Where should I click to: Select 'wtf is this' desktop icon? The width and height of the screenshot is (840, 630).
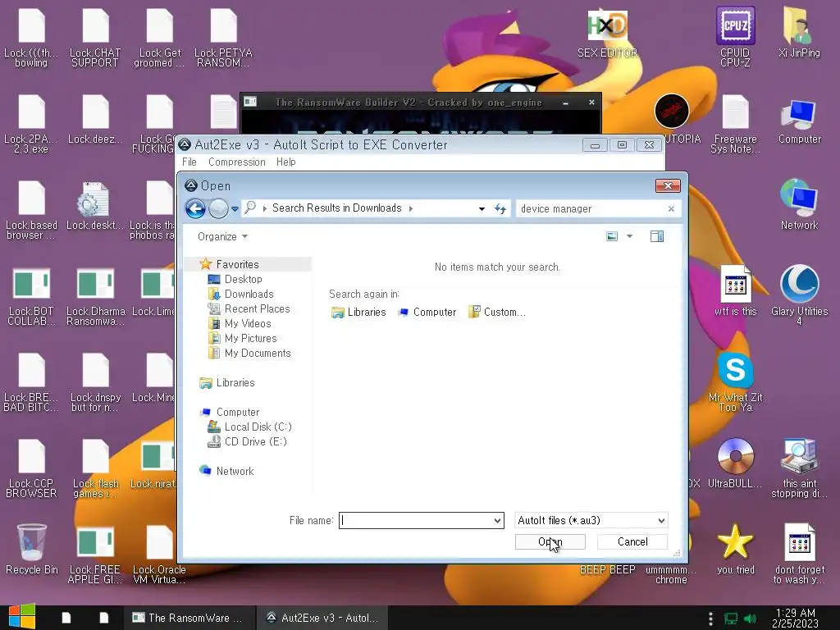tap(736, 290)
